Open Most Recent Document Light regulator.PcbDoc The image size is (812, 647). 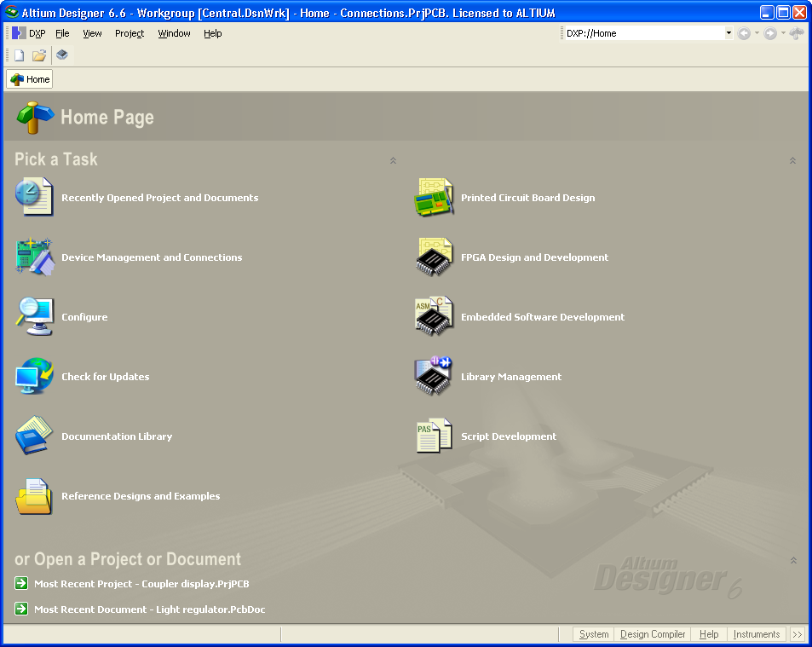point(143,609)
